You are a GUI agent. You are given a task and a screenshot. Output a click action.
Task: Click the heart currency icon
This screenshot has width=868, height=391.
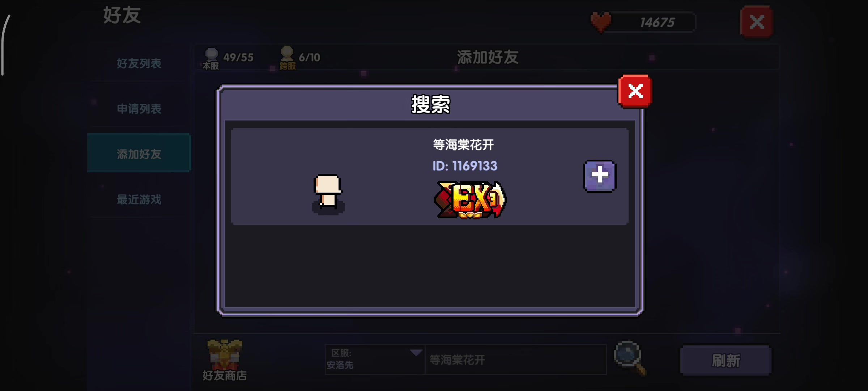point(601,22)
